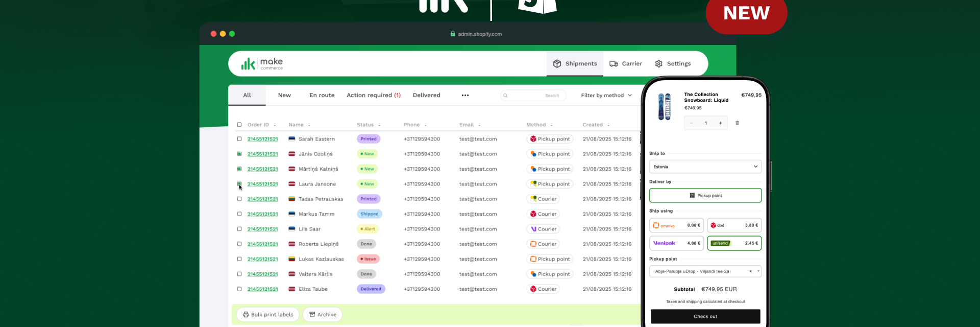Click Printed status badge for Sarah Eastern
Screen dimensions: 980x327
coord(369,139)
